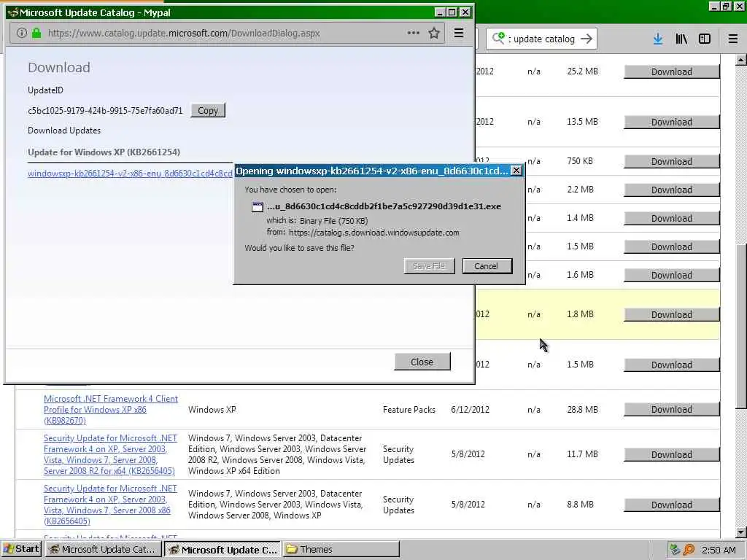Viewport: 747px width, 560px height.
Task: Click Save File in the opening dialog
Action: [429, 266]
